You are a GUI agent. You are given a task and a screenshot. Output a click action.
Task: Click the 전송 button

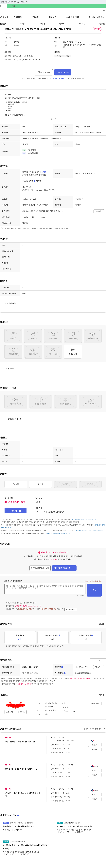(x=94, y=590)
